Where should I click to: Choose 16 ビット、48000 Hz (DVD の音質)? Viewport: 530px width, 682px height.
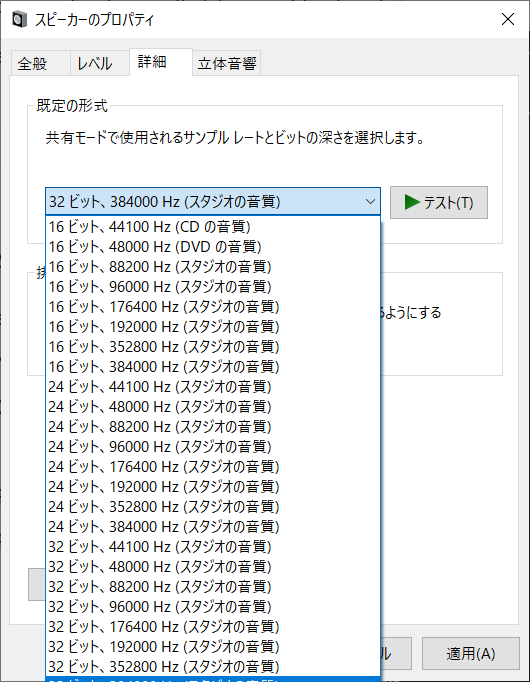[x=213, y=247]
